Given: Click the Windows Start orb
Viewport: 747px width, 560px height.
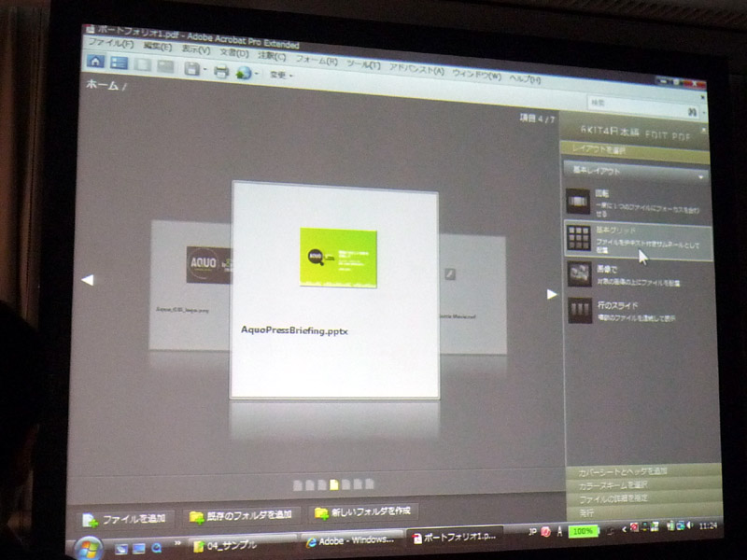Looking at the screenshot, I should (x=89, y=548).
